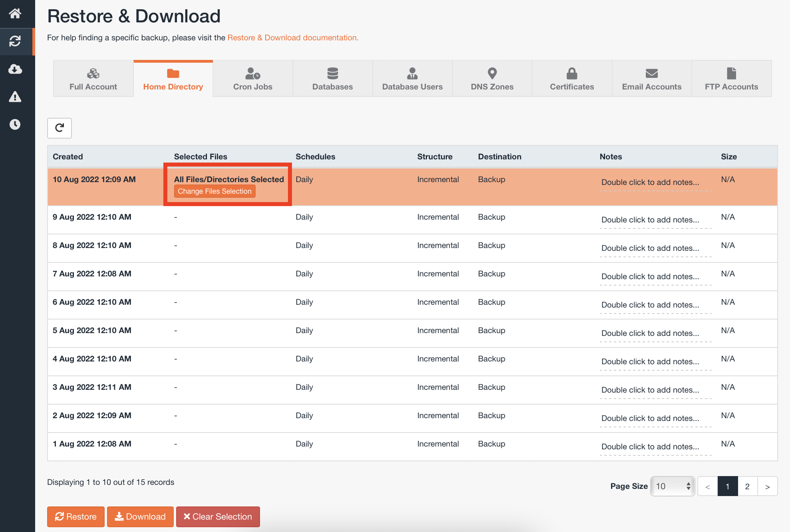Click 'Daily' in the 10 Aug 2022 row
Image resolution: width=790 pixels, height=532 pixels.
point(304,179)
